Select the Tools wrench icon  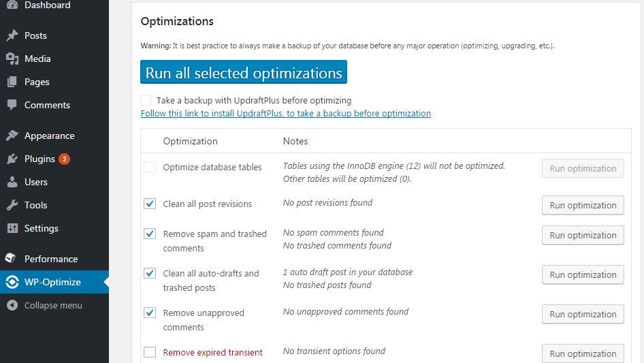(x=12, y=205)
